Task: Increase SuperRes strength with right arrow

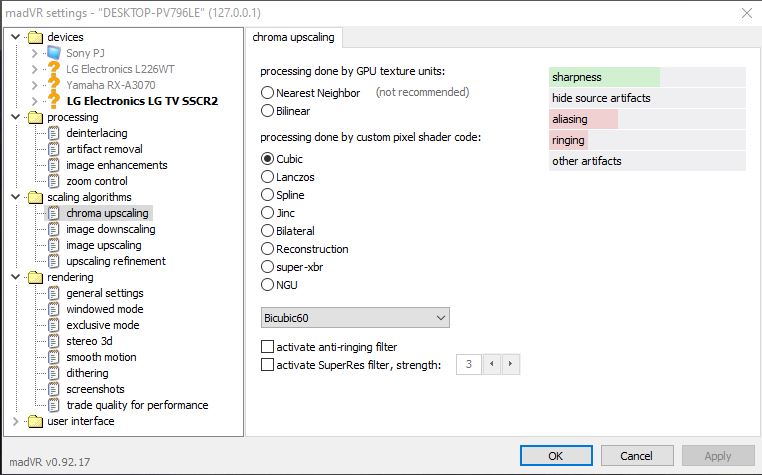Action: (511, 365)
